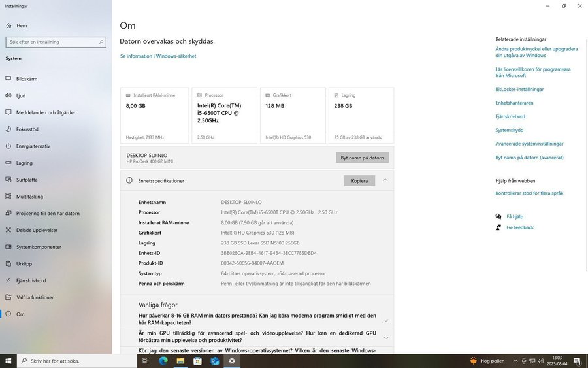The image size is (588, 368).
Task: Click the taskbar search box
Action: (77, 361)
